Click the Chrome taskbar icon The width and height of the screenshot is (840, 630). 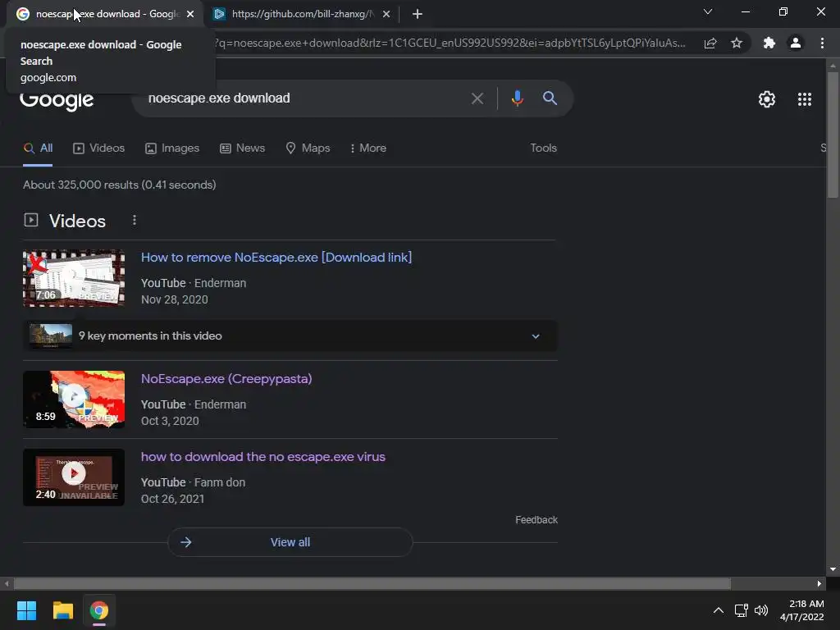(99, 610)
